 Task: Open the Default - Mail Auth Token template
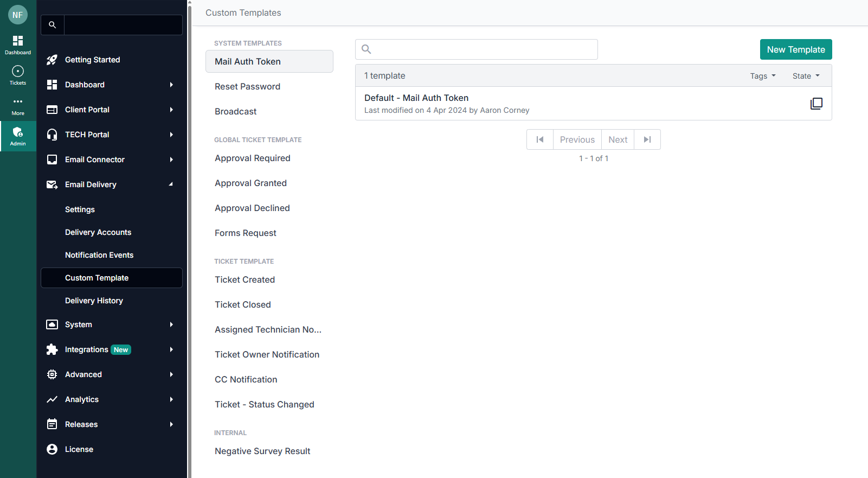416,98
